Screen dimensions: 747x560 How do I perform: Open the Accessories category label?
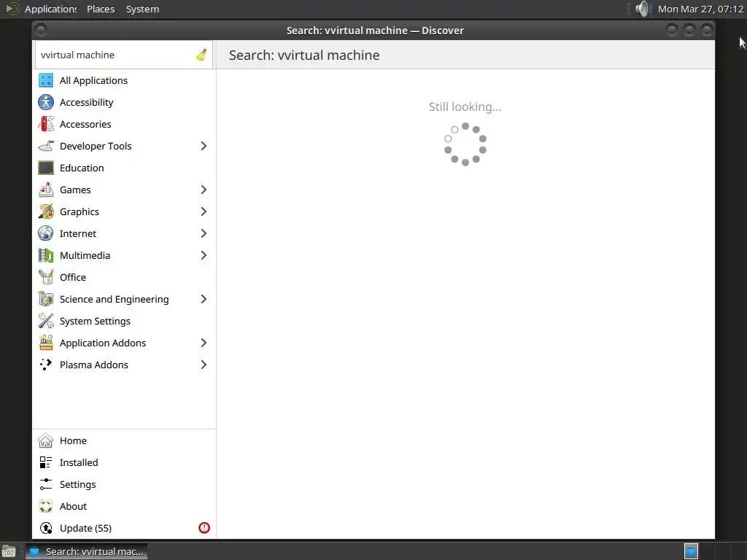[x=85, y=124]
